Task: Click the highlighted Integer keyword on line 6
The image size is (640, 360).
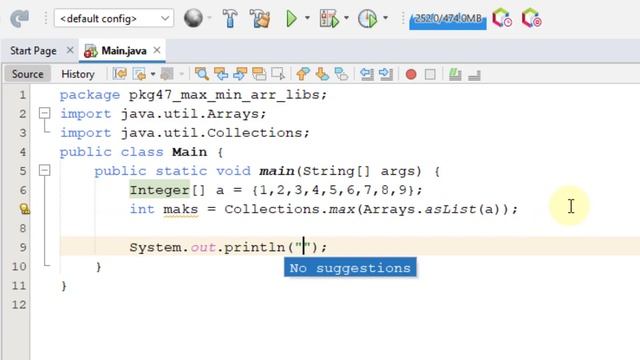Action: (160, 190)
